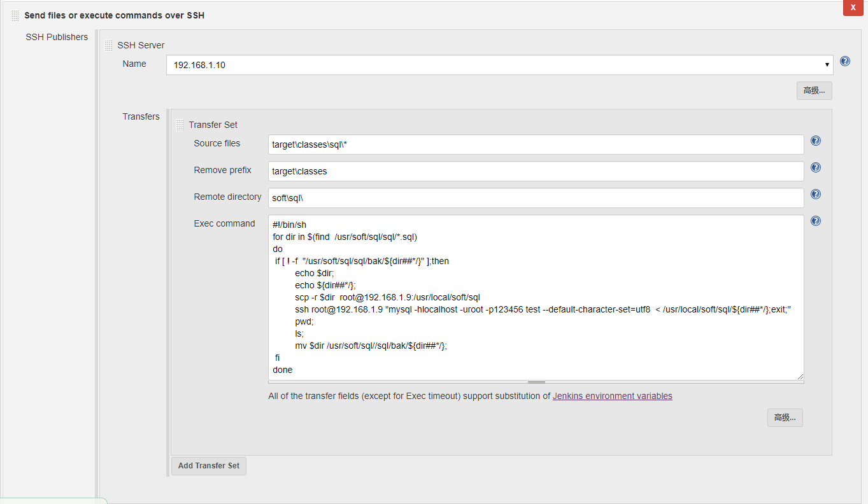Click the 'ssh root@192.168.1.9' mysql line

[543, 309]
